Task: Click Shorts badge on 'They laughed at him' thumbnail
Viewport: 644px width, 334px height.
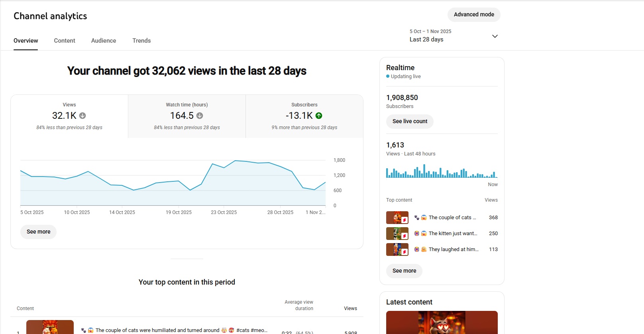Action: pos(404,252)
